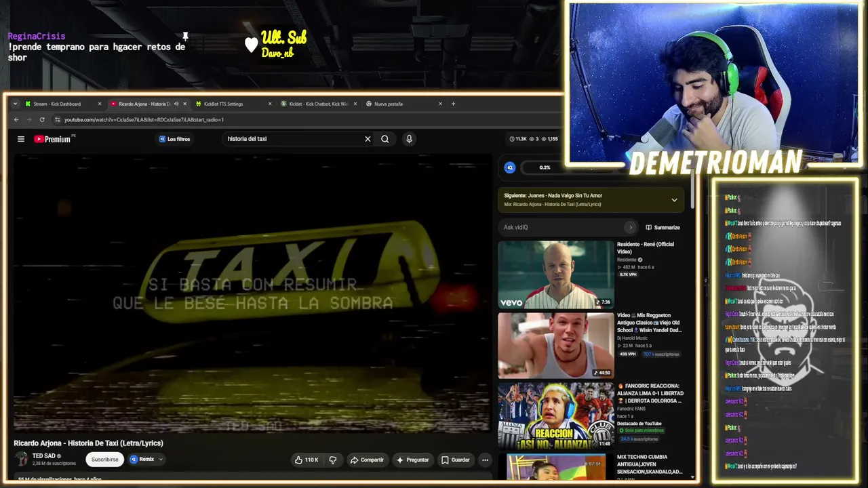Screen dimensions: 868x488
Task: Expand the Remix dropdown arrow
Action: (x=161, y=460)
